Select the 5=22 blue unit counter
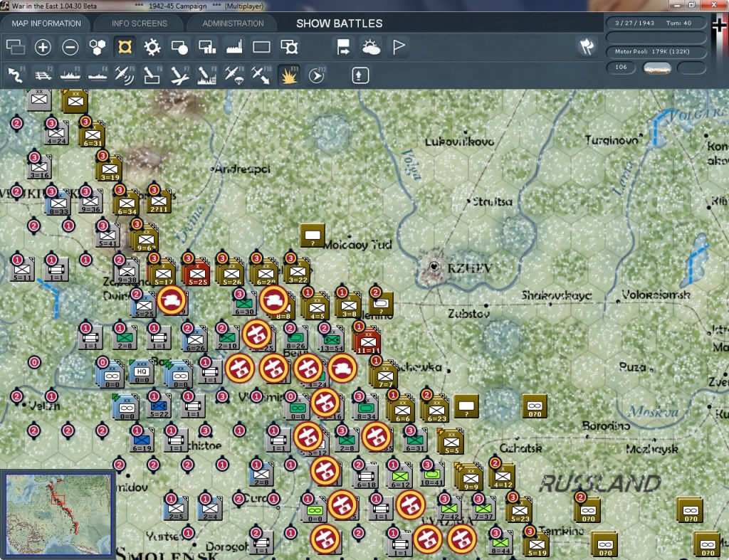729x560 pixels. coord(159,406)
